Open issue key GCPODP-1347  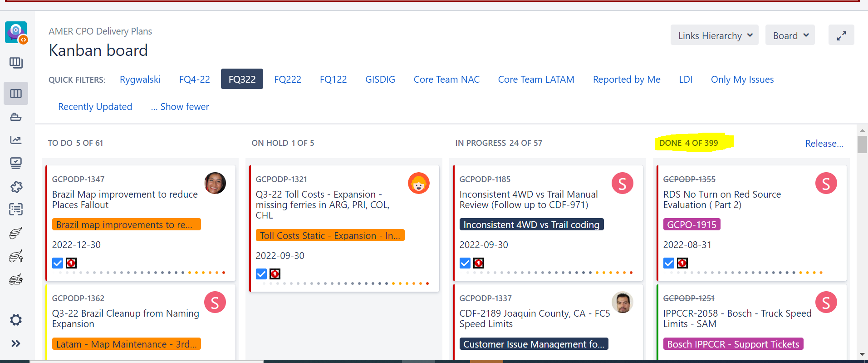[78, 179]
